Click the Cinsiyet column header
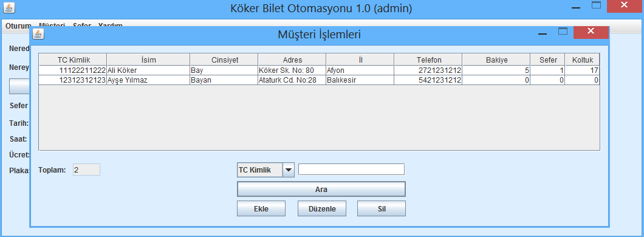Screen dimensions: 644x237 pos(224,60)
